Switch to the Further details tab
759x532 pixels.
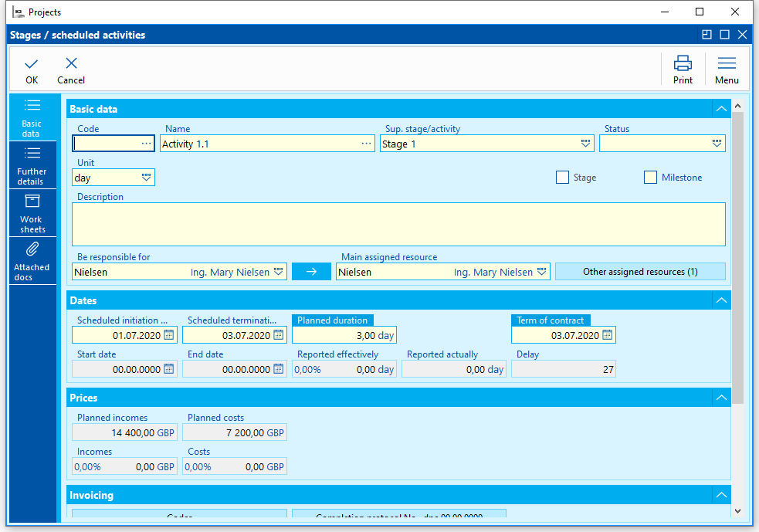click(32, 165)
